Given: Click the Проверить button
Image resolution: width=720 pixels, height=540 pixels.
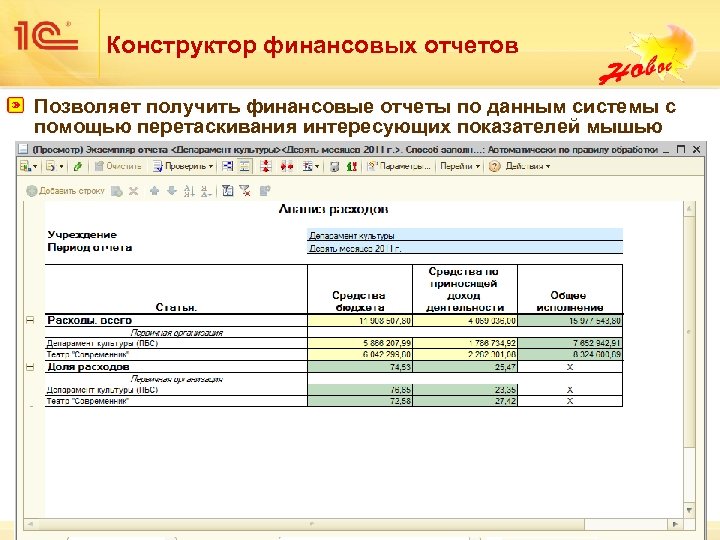Looking at the screenshot, I should (x=180, y=166).
